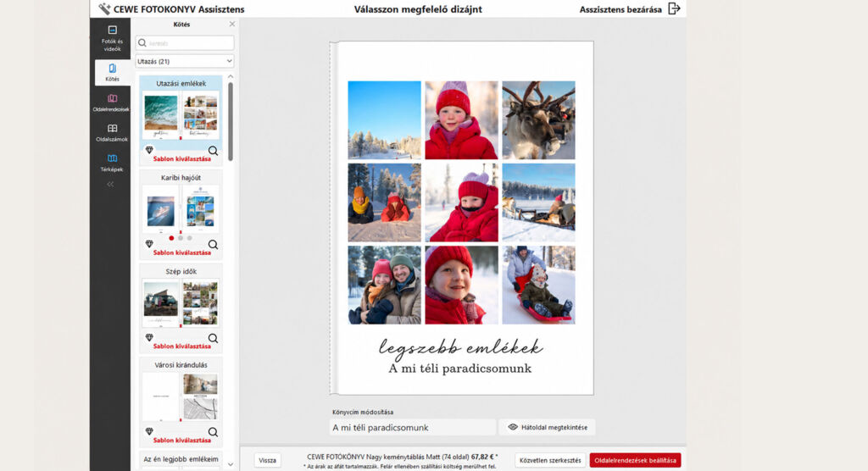Click the Közvetlen szerkesztés button
Screen dimensions: 868x471
549,461
